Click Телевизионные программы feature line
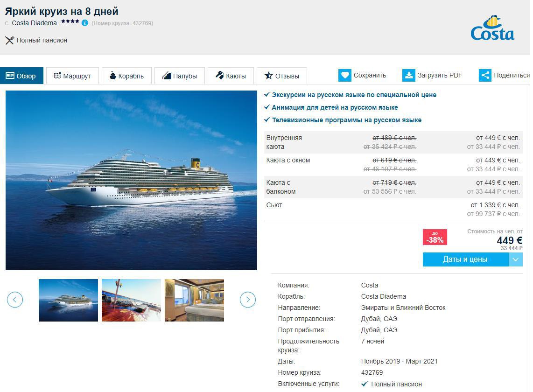Image resolution: width=533 pixels, height=392 pixels. click(x=343, y=120)
